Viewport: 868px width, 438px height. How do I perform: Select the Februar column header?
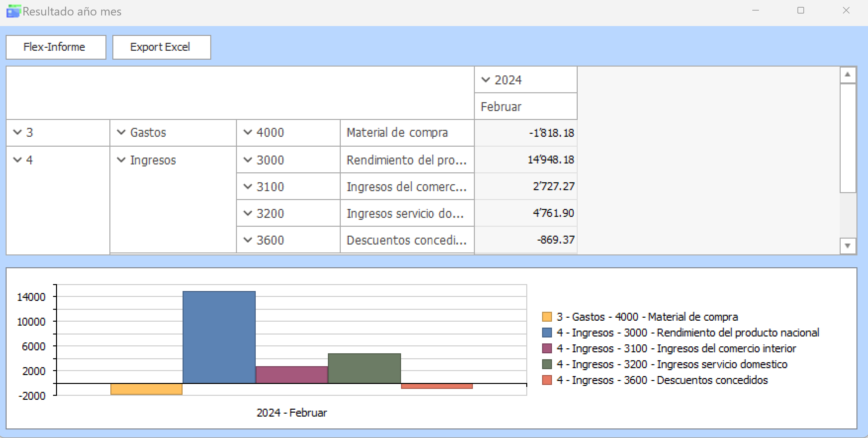click(x=525, y=106)
